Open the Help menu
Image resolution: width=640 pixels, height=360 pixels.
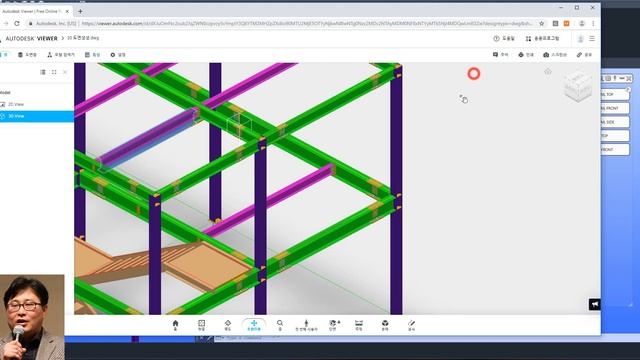(x=504, y=38)
